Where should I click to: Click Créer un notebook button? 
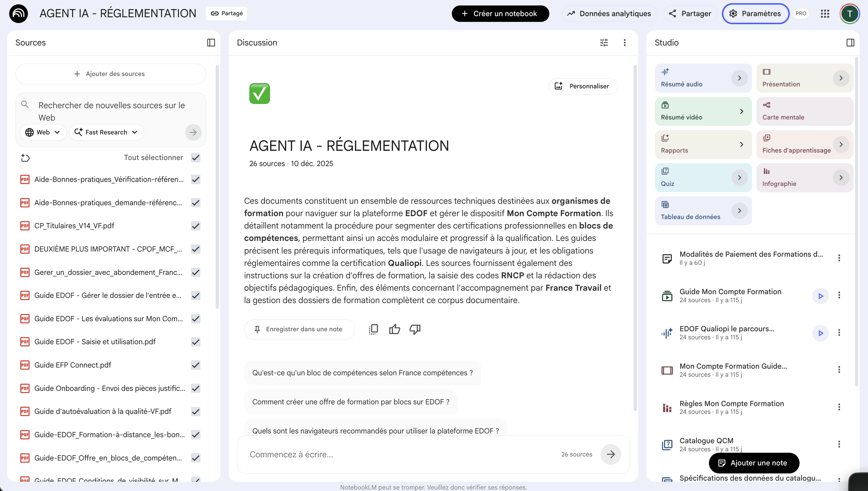point(500,14)
